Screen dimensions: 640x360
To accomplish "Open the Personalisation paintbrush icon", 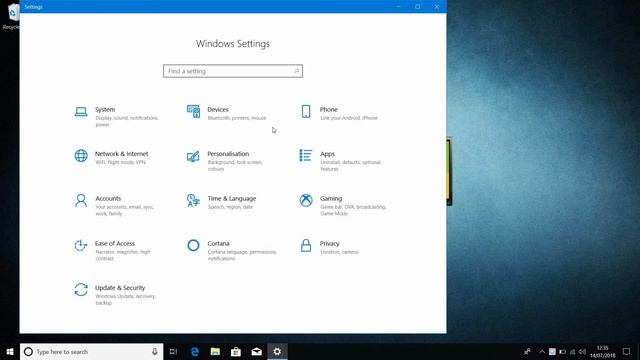I will (193, 156).
